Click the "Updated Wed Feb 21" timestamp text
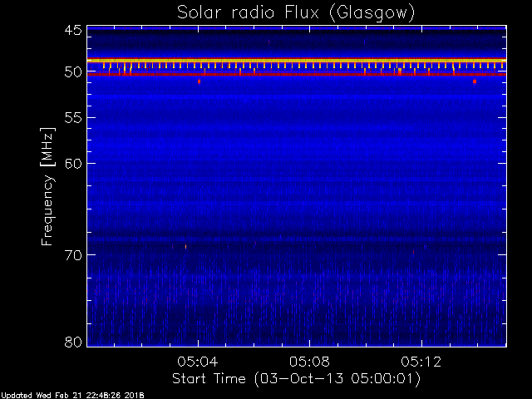The image size is (532, 399). point(72,396)
